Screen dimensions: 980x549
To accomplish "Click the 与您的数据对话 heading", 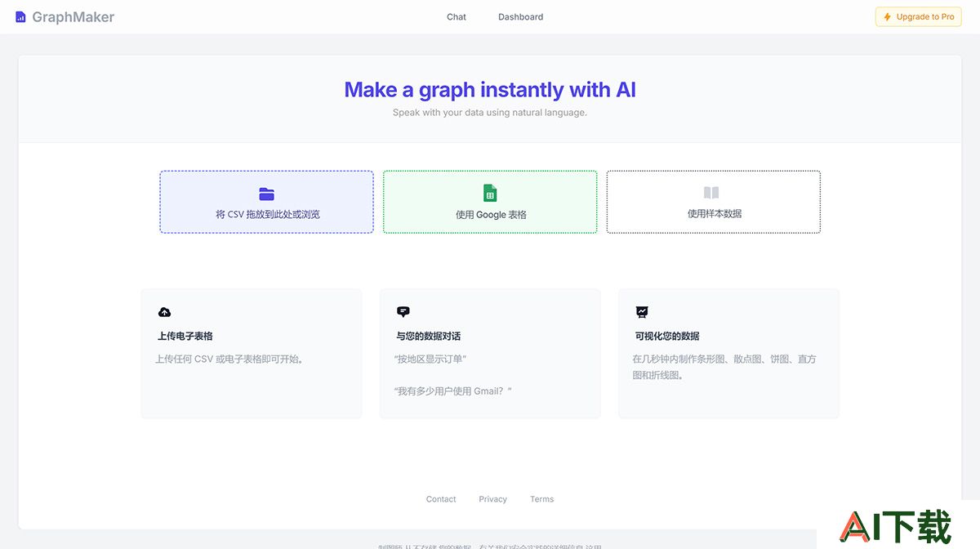I will point(429,336).
